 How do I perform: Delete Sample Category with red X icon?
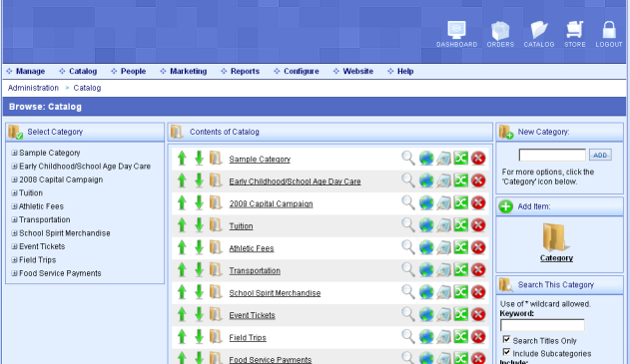coord(478,159)
